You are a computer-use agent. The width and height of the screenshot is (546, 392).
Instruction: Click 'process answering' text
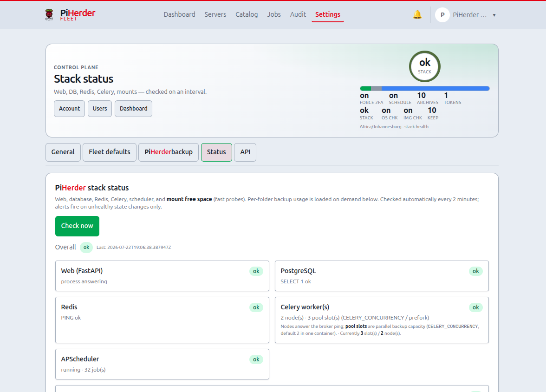(84, 281)
